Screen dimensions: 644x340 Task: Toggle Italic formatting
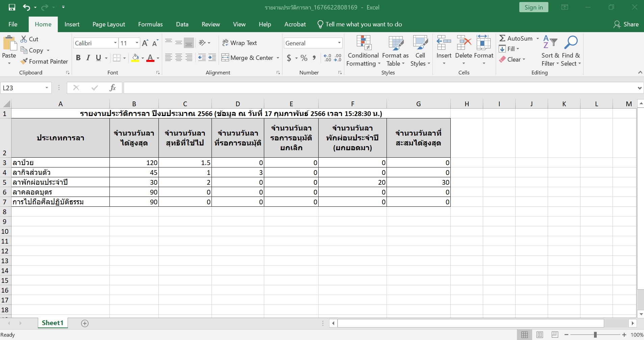(x=88, y=58)
